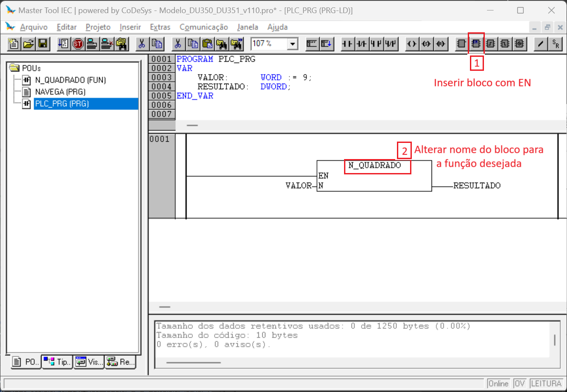
Task: Select the RESULTADO output variable
Action: click(477, 186)
